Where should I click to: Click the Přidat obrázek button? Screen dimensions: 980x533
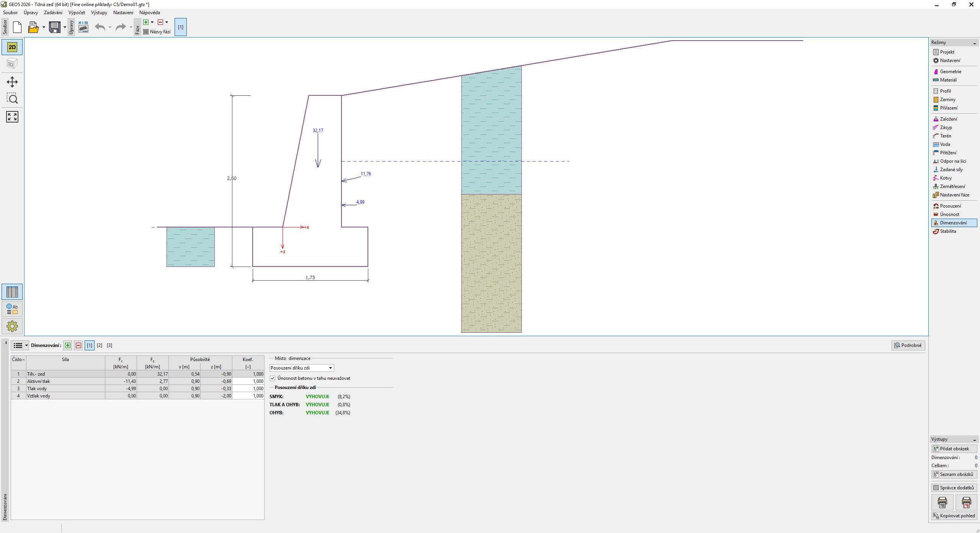[x=954, y=449]
